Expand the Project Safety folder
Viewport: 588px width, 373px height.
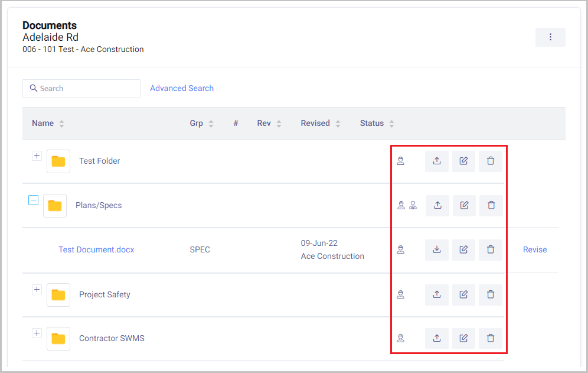(37, 290)
